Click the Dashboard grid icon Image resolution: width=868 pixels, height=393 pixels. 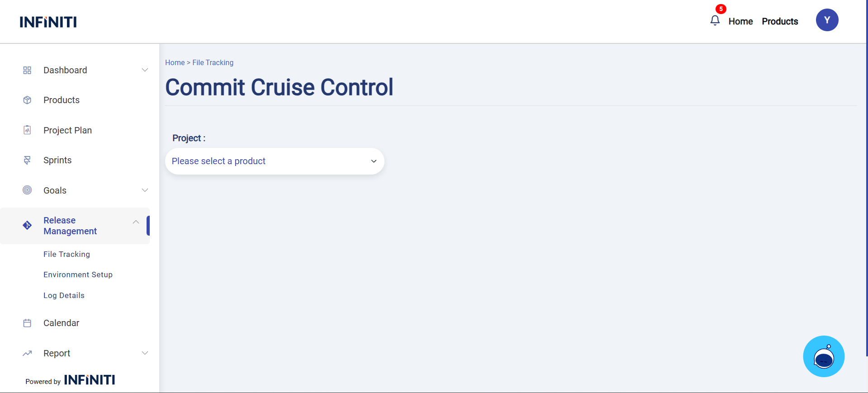coord(27,70)
